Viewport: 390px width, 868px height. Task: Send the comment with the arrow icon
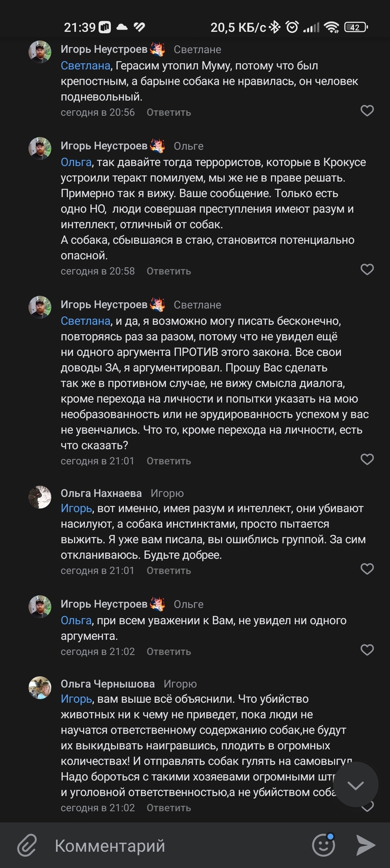365,845
